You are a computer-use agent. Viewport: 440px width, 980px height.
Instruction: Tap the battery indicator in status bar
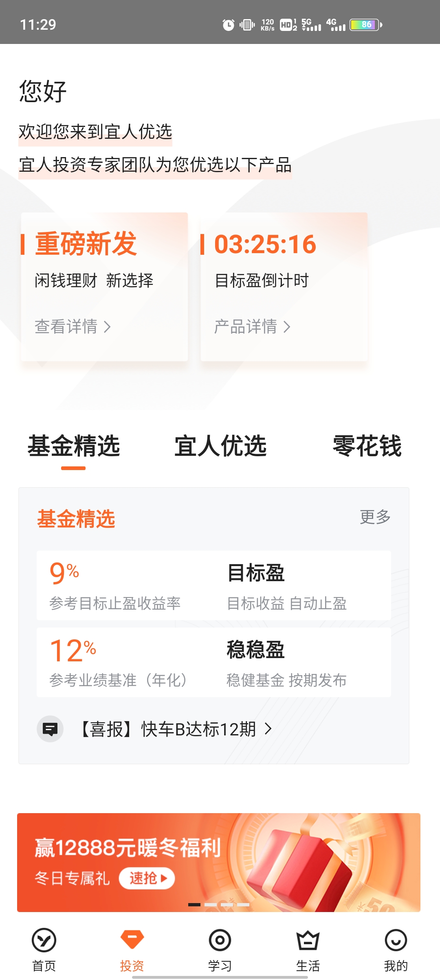[x=365, y=25]
